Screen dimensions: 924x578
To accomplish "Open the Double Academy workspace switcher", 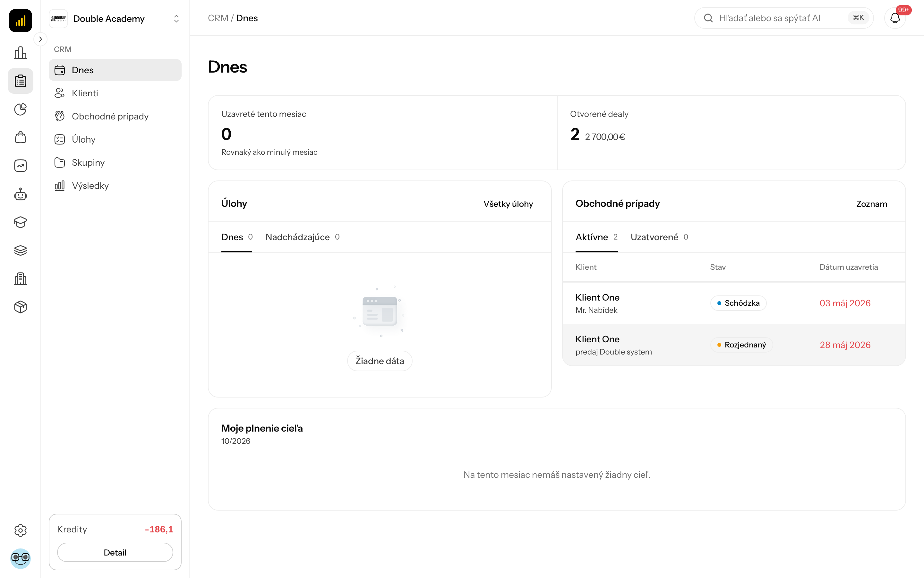I will [115, 19].
